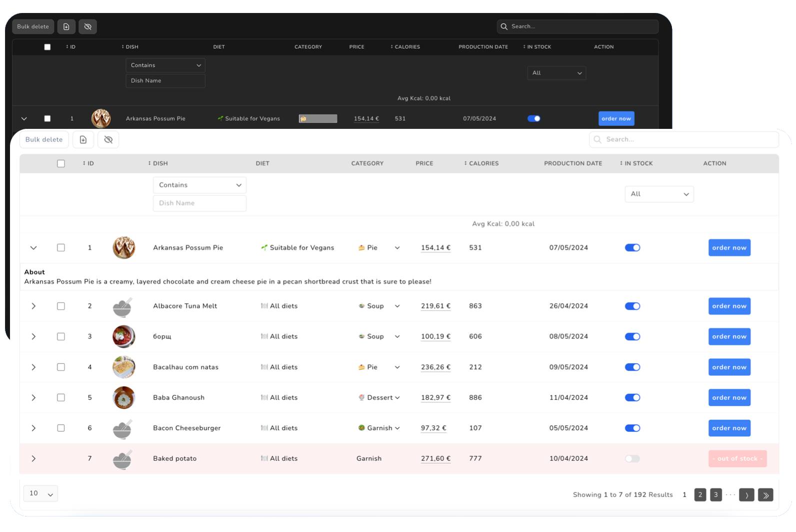796x532 pixels.
Task: Click the Dish Name filter input in light table
Action: [x=199, y=203]
